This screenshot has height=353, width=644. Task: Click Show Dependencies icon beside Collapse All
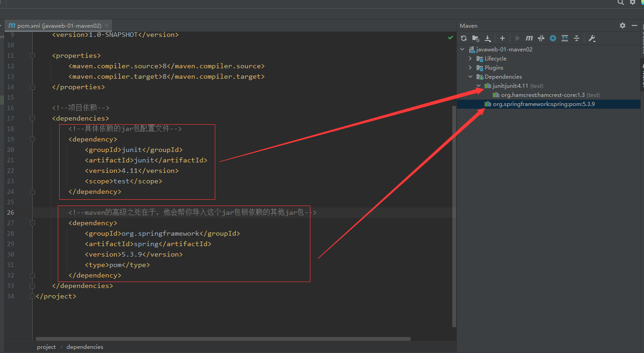(565, 38)
